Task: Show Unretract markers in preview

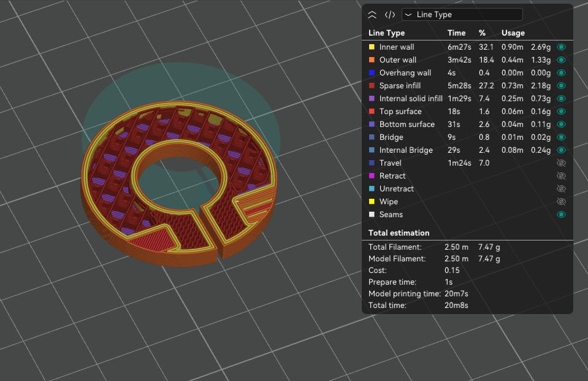Action: click(561, 188)
